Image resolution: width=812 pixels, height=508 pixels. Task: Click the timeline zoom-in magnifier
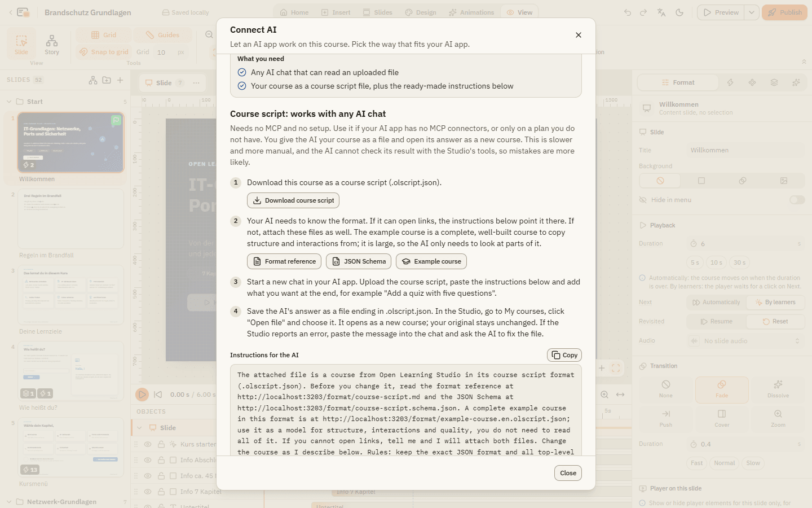point(604,395)
